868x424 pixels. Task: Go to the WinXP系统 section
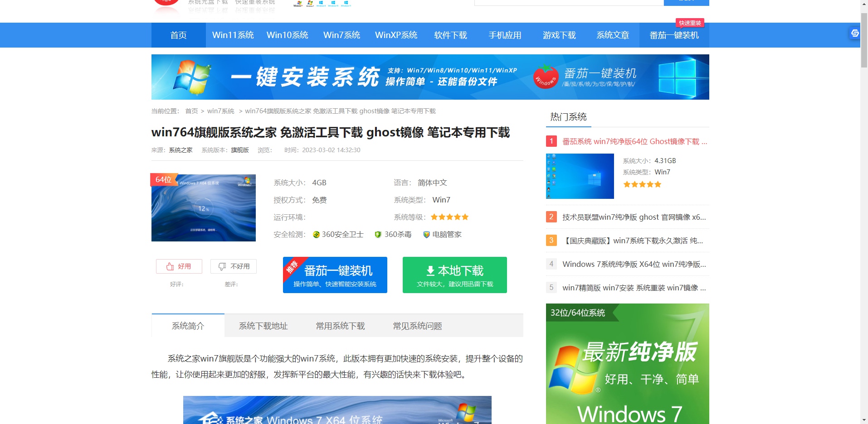[x=396, y=35]
